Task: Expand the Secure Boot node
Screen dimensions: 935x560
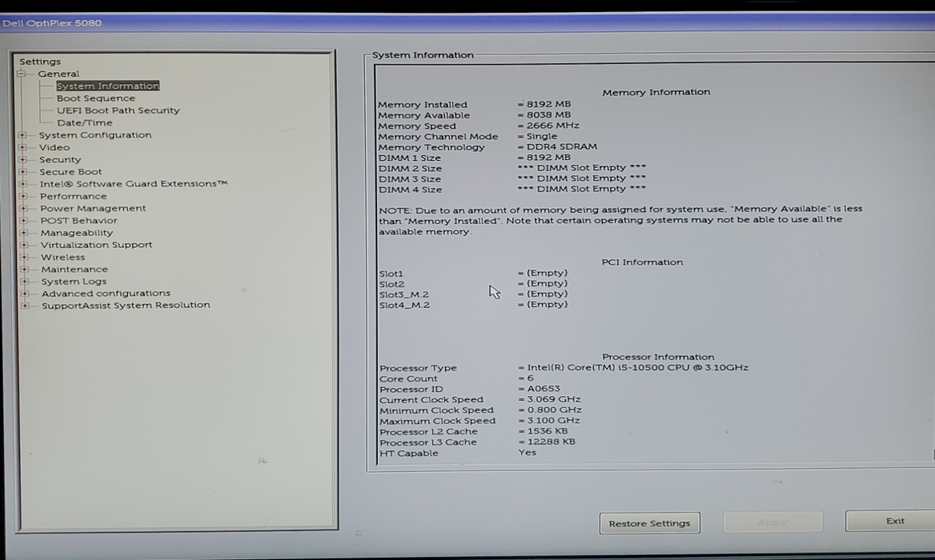Action: coord(23,171)
